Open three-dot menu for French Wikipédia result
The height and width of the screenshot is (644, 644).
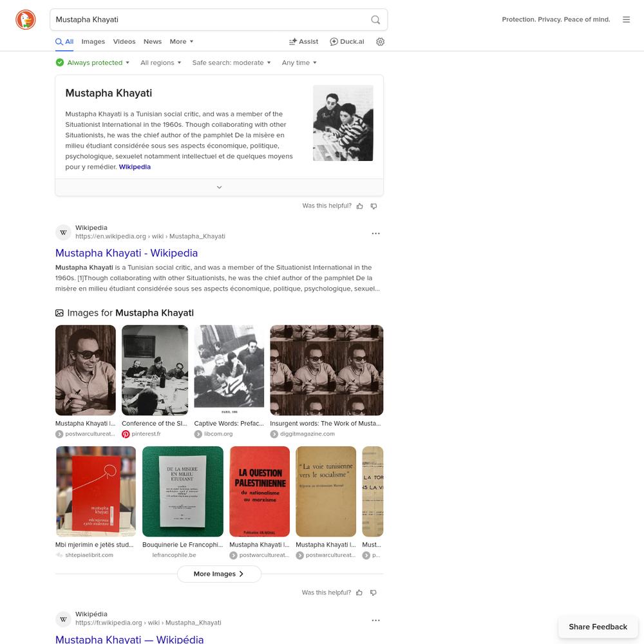pos(376,620)
